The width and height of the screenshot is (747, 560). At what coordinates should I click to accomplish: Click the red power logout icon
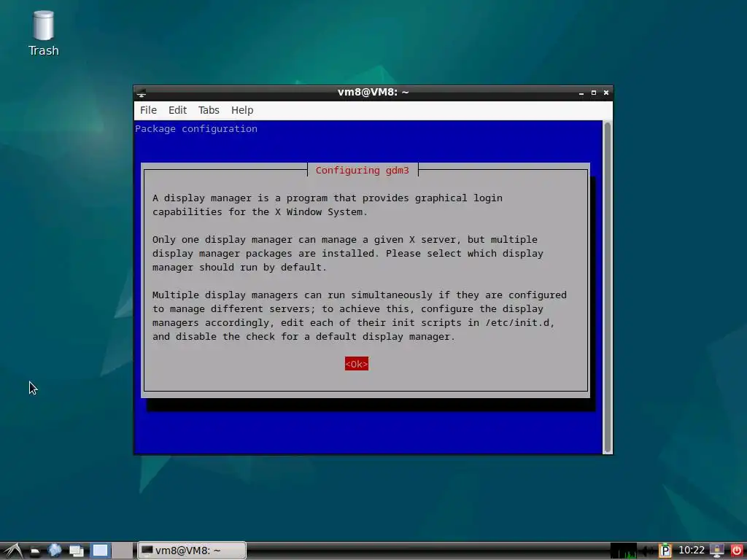click(x=737, y=550)
